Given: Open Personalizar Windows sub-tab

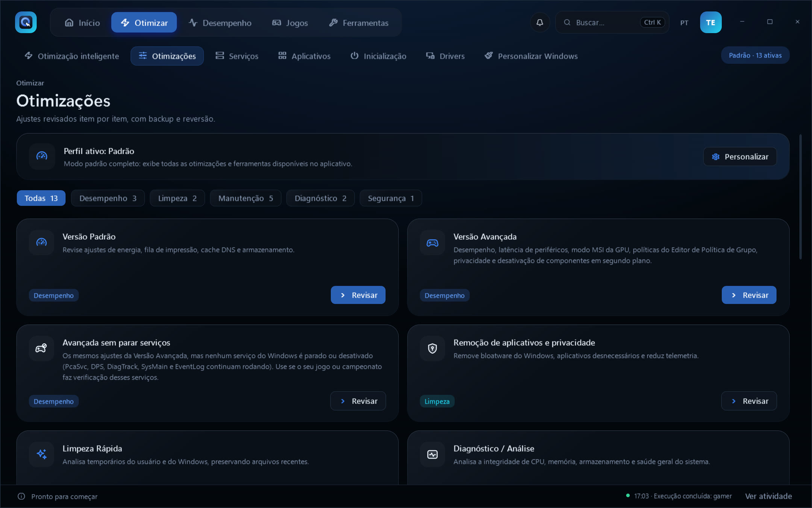Looking at the screenshot, I should [531, 56].
